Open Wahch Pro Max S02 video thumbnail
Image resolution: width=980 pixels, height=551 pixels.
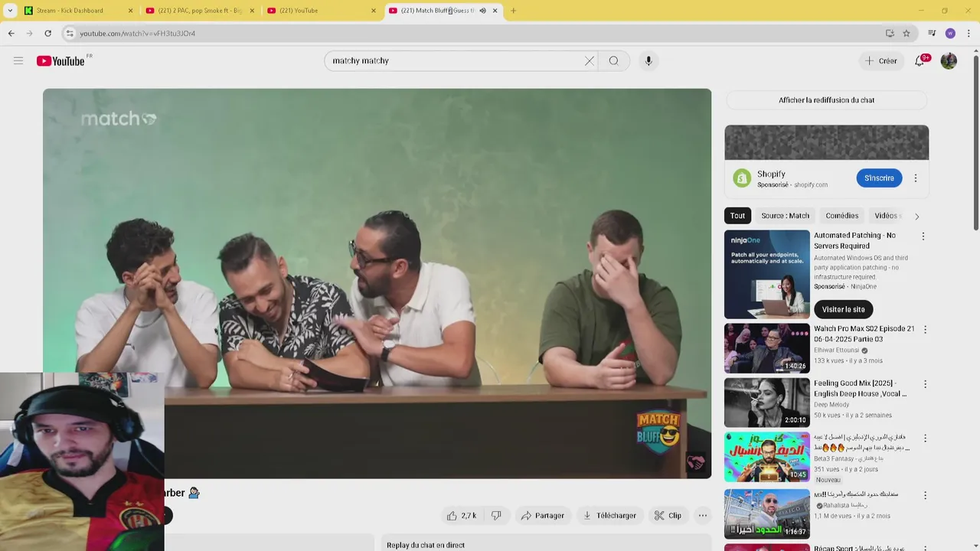click(766, 348)
